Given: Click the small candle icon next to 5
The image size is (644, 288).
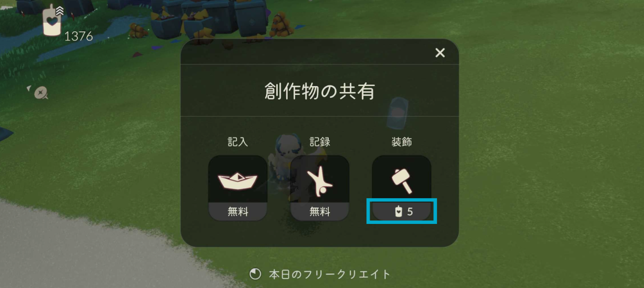Looking at the screenshot, I should click(x=398, y=211).
